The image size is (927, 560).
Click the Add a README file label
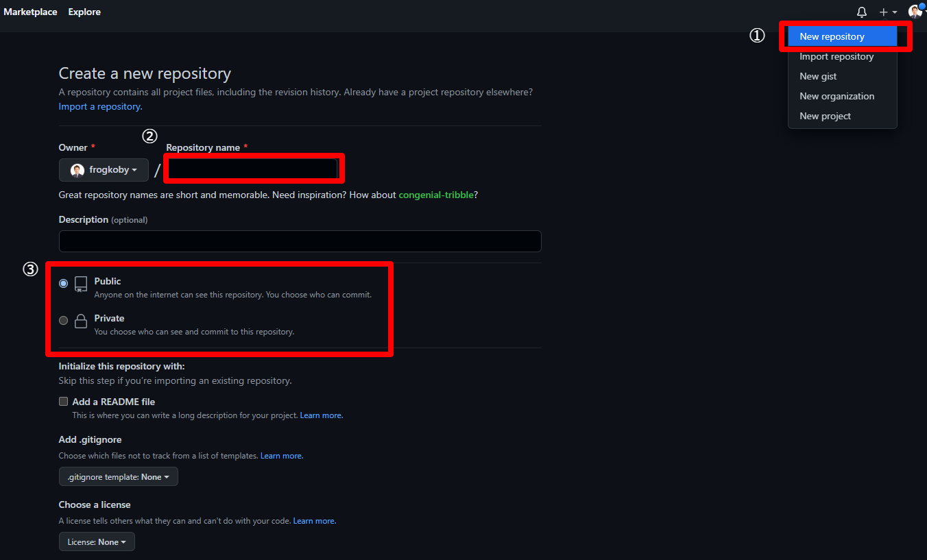(114, 402)
